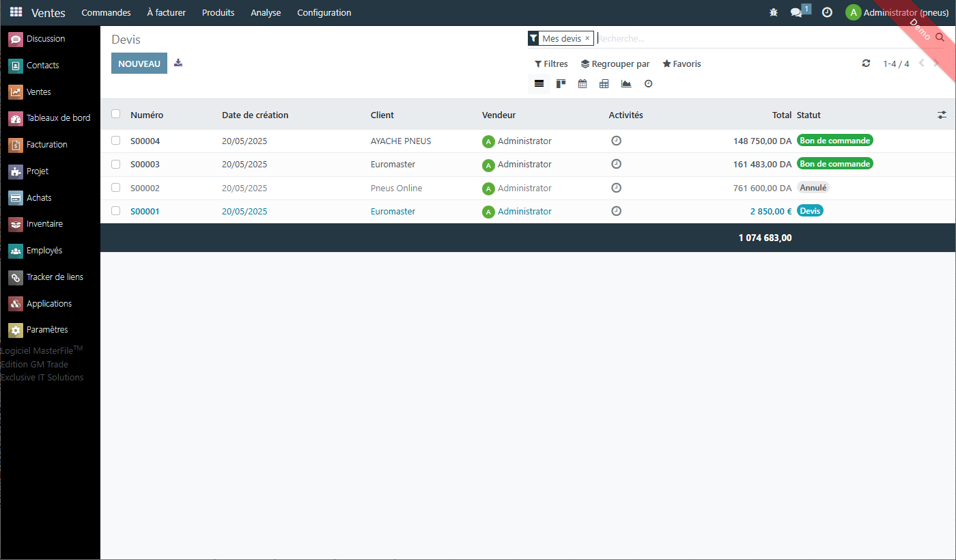Click client Pneus Online cell
This screenshot has height=560, width=956.
click(x=396, y=188)
